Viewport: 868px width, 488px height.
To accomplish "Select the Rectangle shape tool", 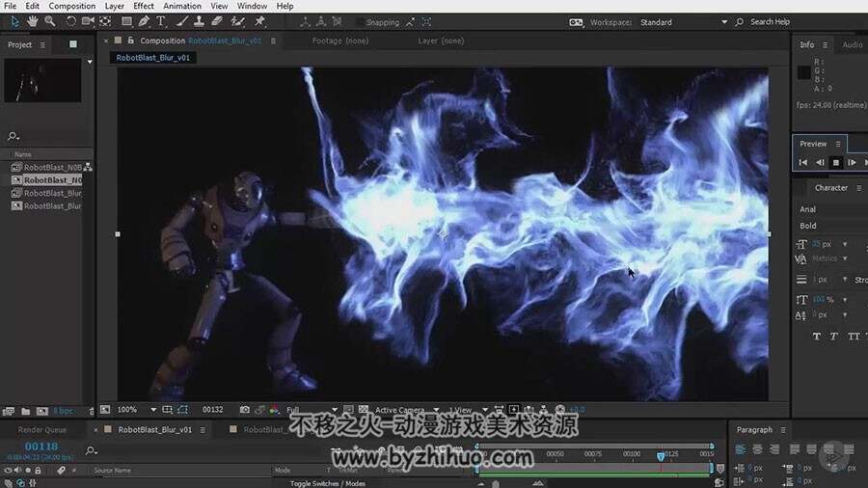I will click(x=126, y=21).
